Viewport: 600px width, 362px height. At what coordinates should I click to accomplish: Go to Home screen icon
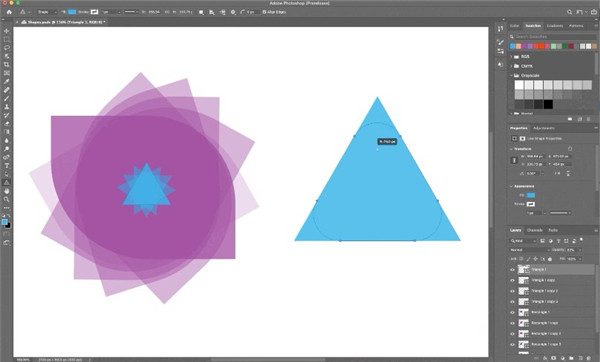(x=9, y=12)
